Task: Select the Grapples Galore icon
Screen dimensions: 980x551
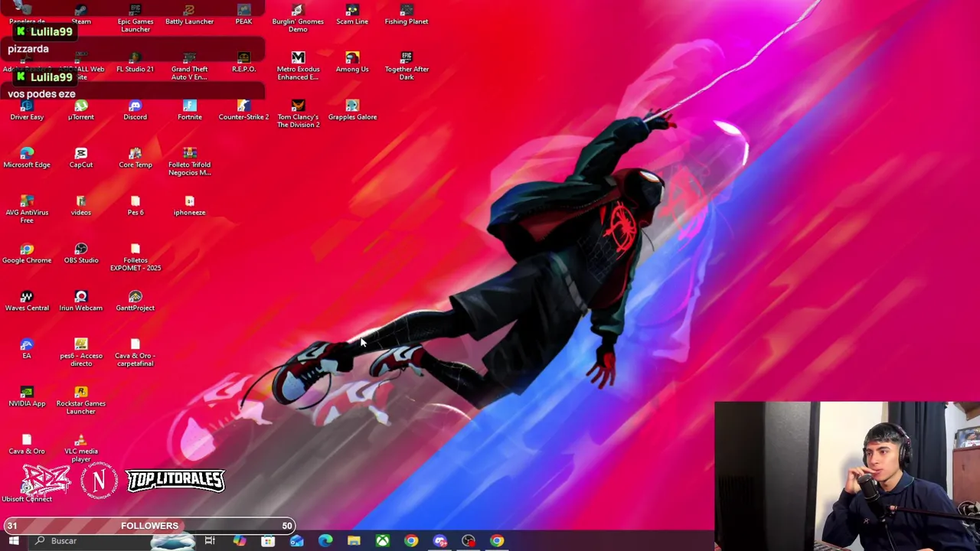Action: pyautogui.click(x=352, y=110)
